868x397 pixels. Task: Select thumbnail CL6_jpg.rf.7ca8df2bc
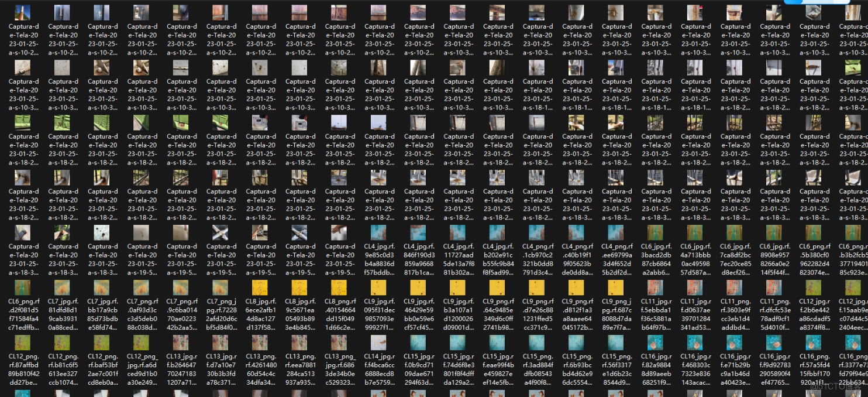tap(735, 233)
